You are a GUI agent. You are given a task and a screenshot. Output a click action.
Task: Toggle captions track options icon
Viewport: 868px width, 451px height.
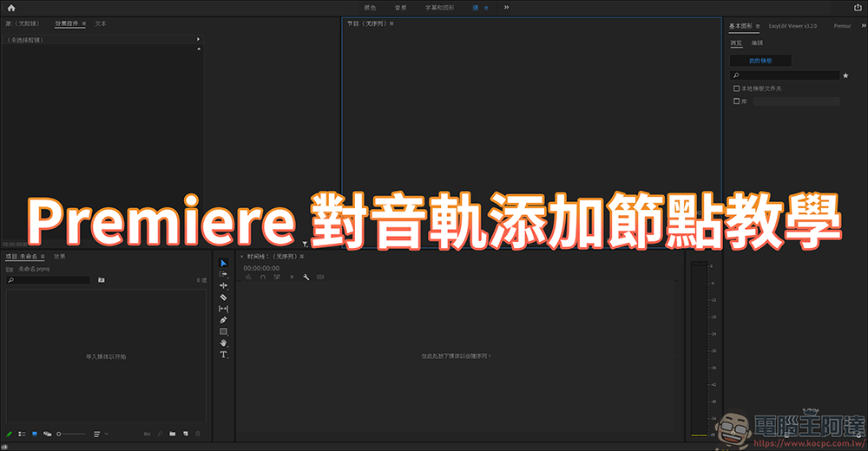pyautogui.click(x=320, y=278)
